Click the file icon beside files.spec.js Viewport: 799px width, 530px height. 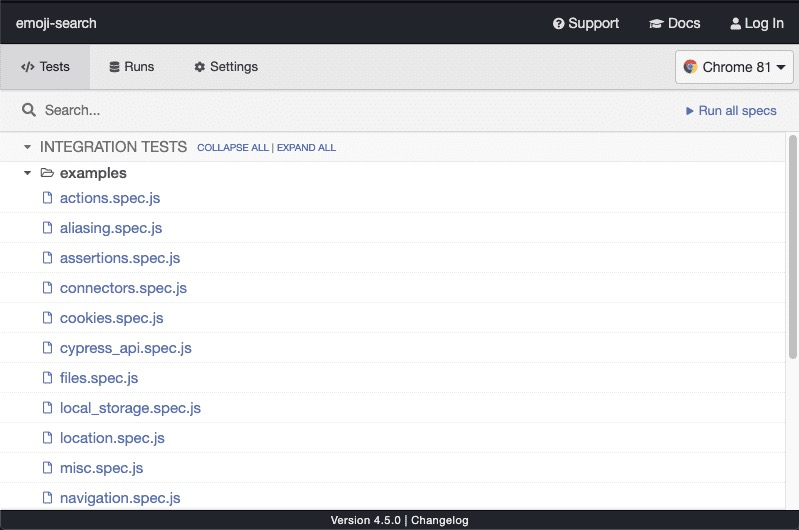click(47, 378)
